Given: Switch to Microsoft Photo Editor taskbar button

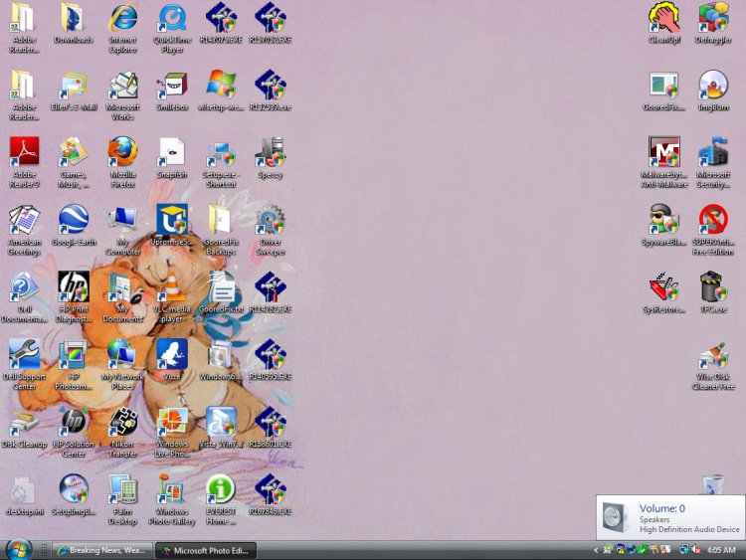Looking at the screenshot, I should (206, 550).
